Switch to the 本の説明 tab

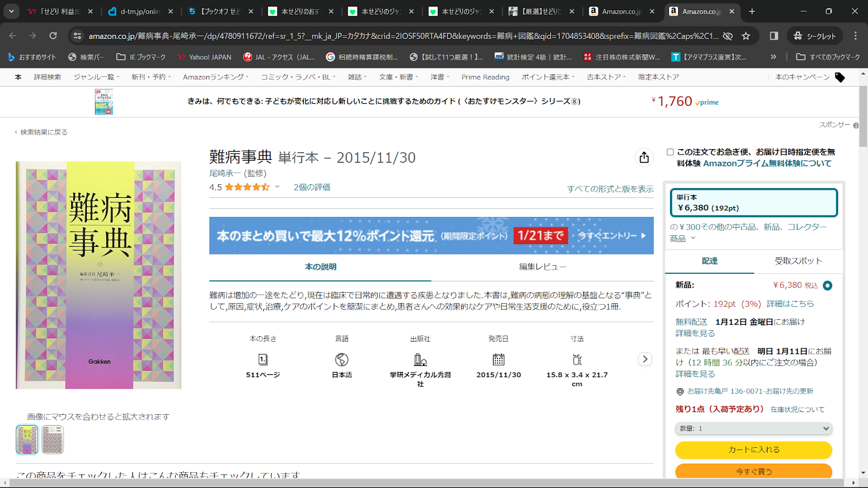320,267
